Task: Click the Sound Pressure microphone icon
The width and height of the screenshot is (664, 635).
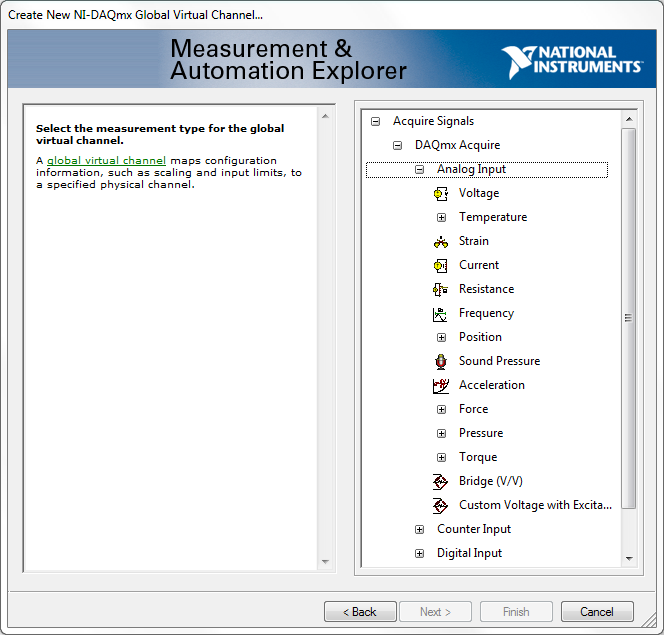Action: 441,361
